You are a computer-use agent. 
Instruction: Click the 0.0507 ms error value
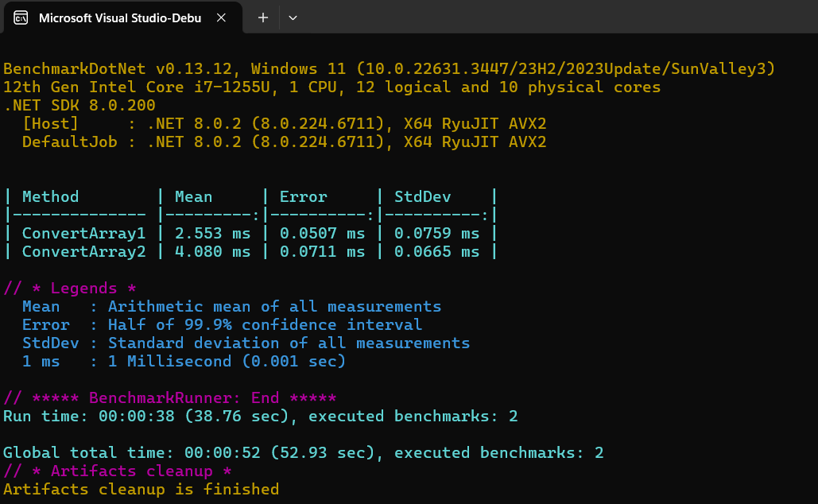[x=323, y=233]
